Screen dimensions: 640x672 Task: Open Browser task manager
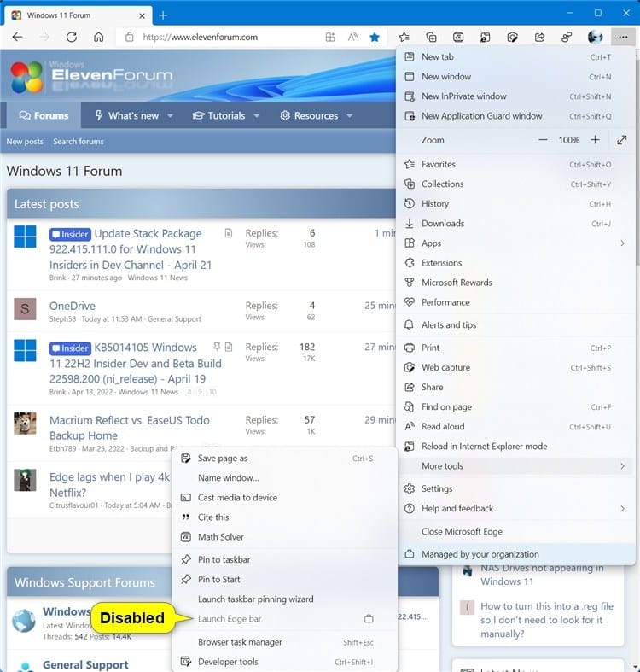284,642
